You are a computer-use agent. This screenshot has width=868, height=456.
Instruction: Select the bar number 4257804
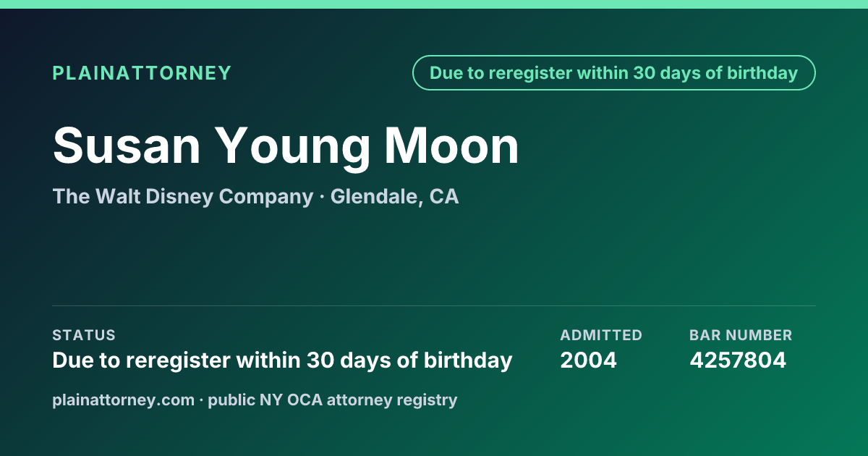coord(738,360)
